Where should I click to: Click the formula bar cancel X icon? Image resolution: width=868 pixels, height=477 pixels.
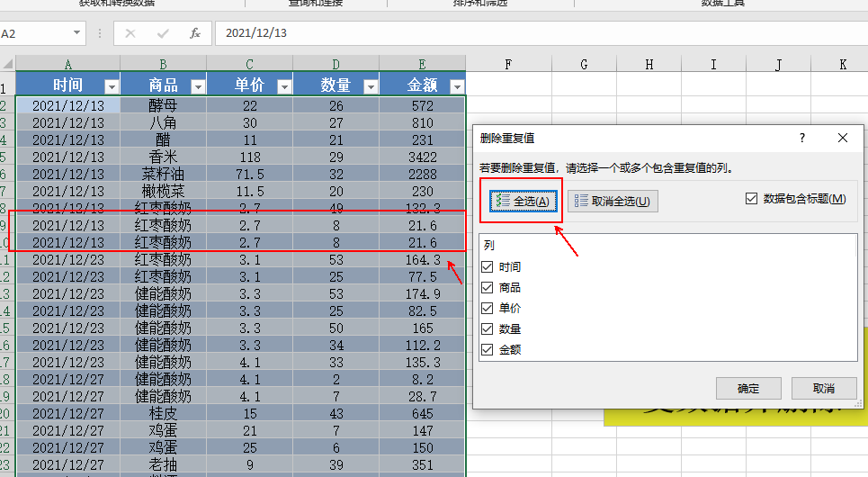click(x=130, y=33)
